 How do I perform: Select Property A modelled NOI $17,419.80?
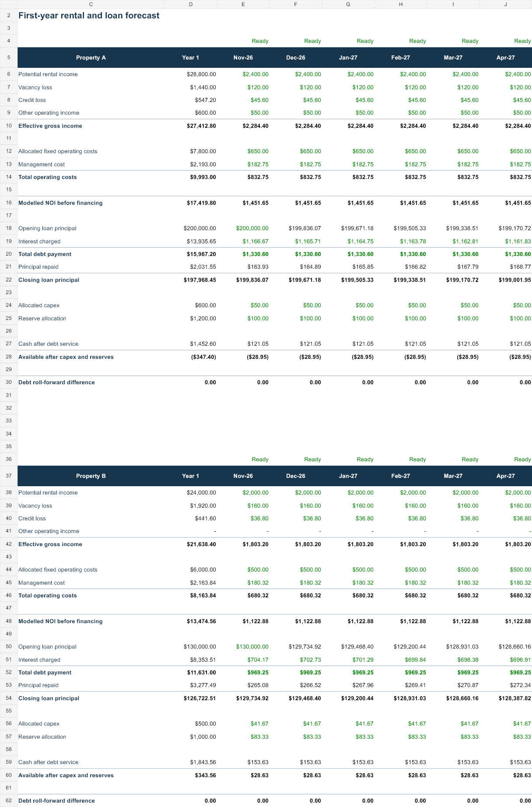[201, 203]
